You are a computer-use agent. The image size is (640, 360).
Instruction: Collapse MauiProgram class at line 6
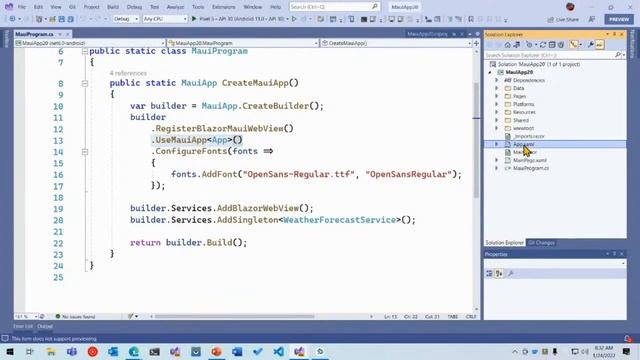point(85,51)
